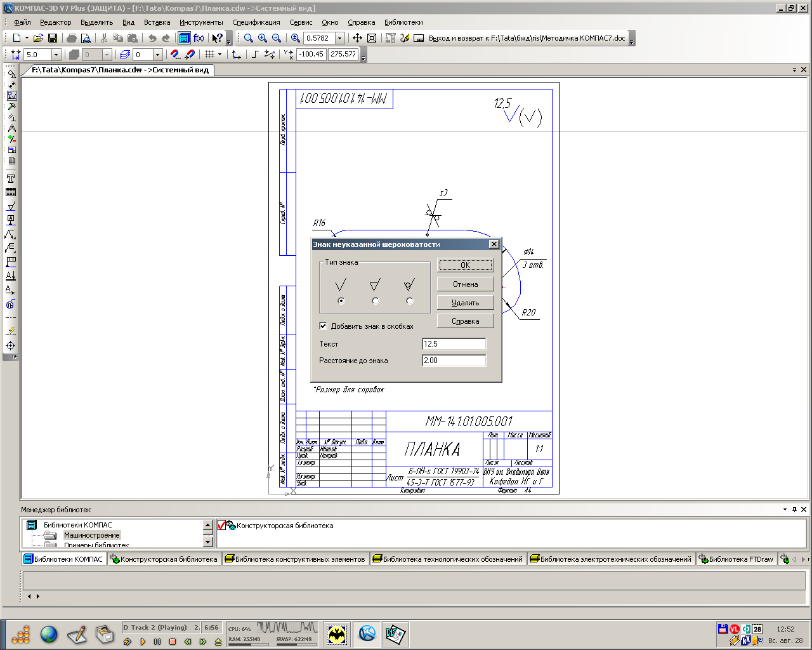Click OK in the roughness dialog
Viewport: 812px width, 650px height.
pyautogui.click(x=466, y=265)
